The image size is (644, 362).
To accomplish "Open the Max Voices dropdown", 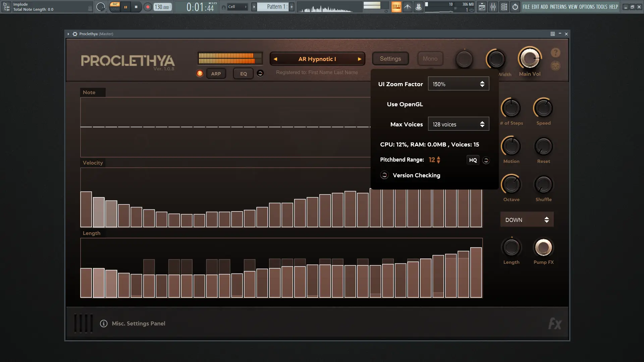I will pyautogui.click(x=458, y=124).
